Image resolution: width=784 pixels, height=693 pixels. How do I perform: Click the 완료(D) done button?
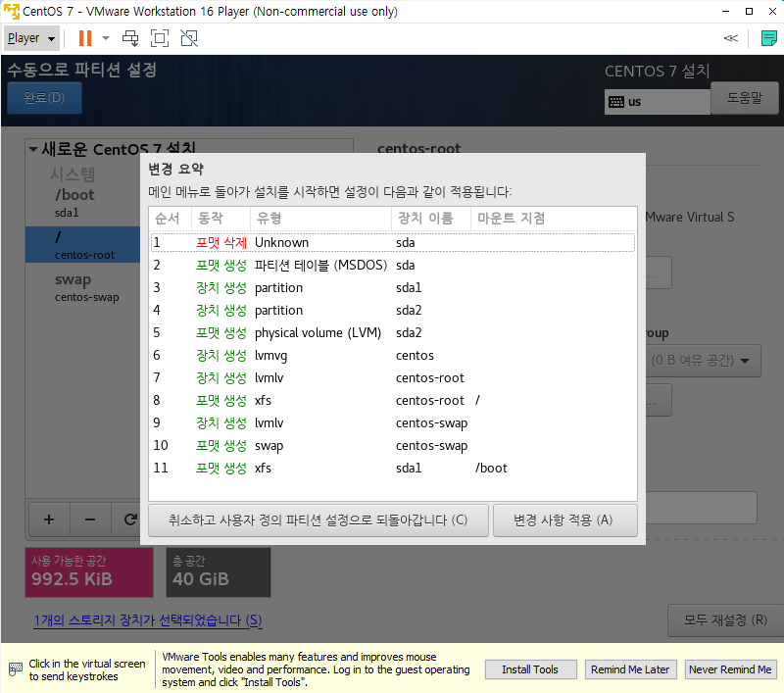44,97
